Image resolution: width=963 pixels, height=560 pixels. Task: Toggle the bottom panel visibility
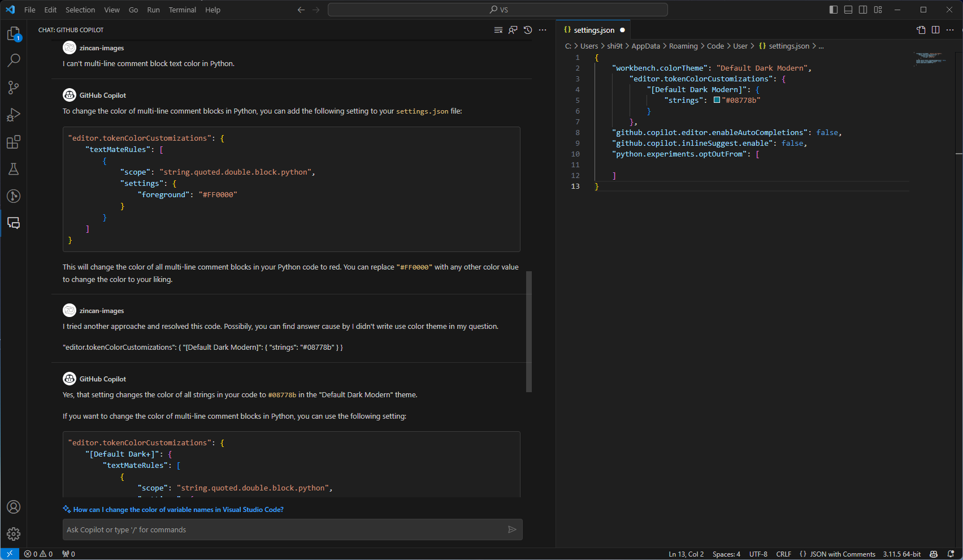tap(848, 10)
